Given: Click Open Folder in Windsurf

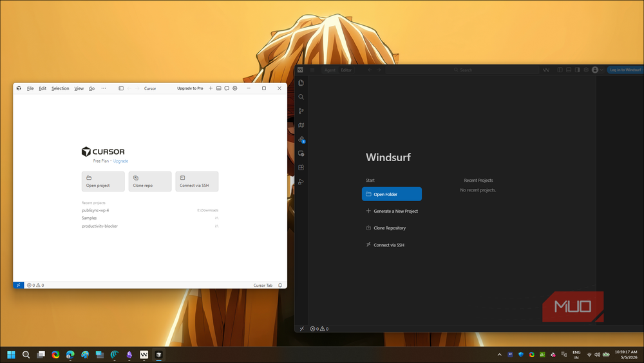Looking at the screenshot, I should 392,194.
